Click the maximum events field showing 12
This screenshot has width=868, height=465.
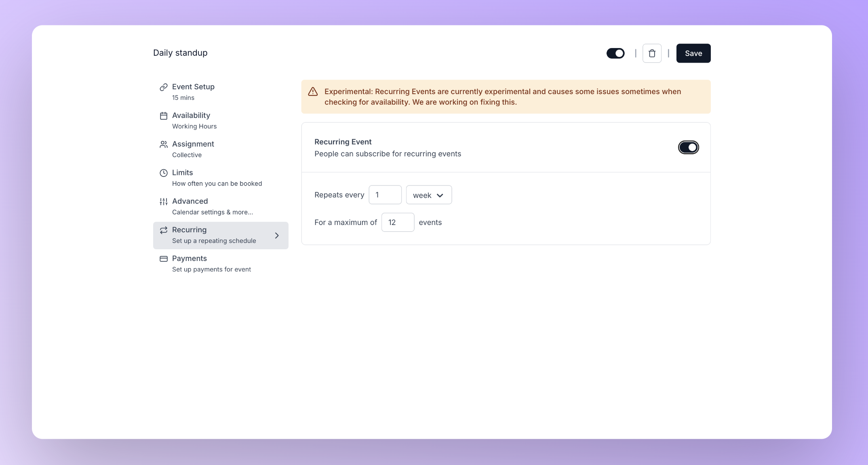tap(398, 222)
